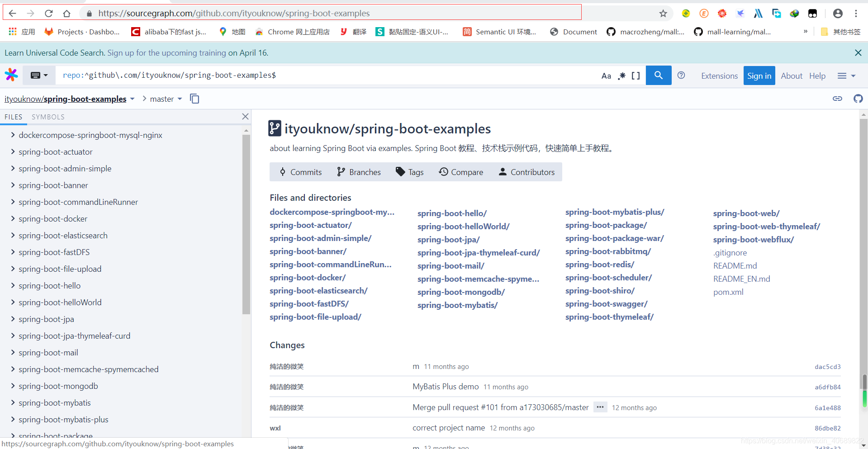Open the Extensions page
The image size is (868, 449).
tap(719, 76)
